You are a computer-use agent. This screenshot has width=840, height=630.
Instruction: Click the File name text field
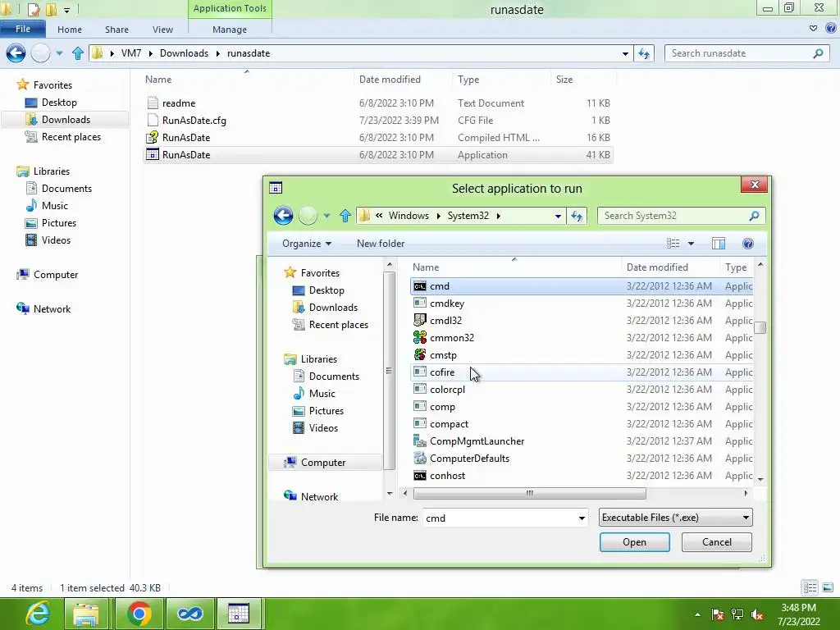(500, 518)
